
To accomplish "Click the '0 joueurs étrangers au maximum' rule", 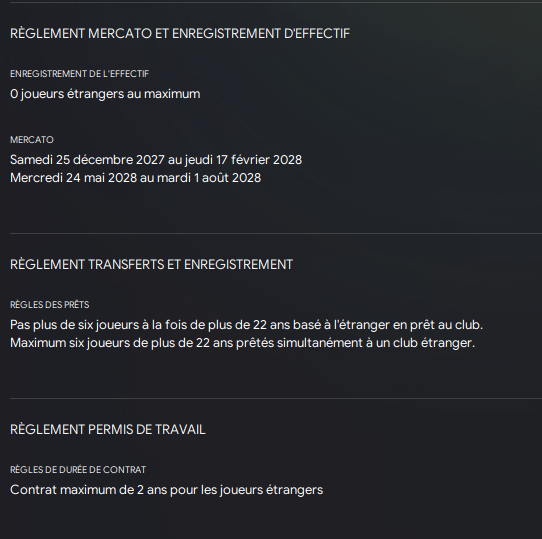I will coord(105,94).
